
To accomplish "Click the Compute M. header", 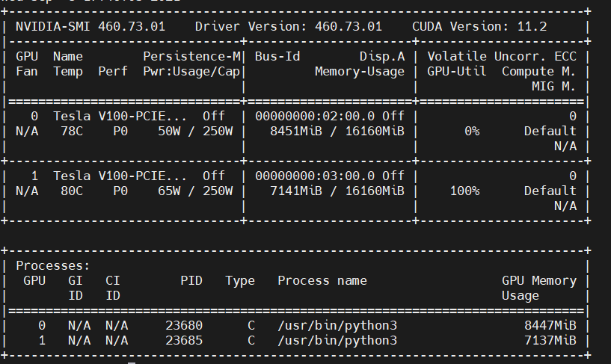I will pyautogui.click(x=539, y=72).
